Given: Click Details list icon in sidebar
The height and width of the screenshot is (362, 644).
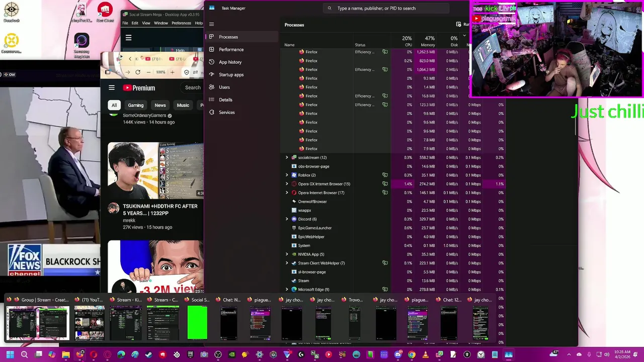Looking at the screenshot, I should click(x=212, y=100).
